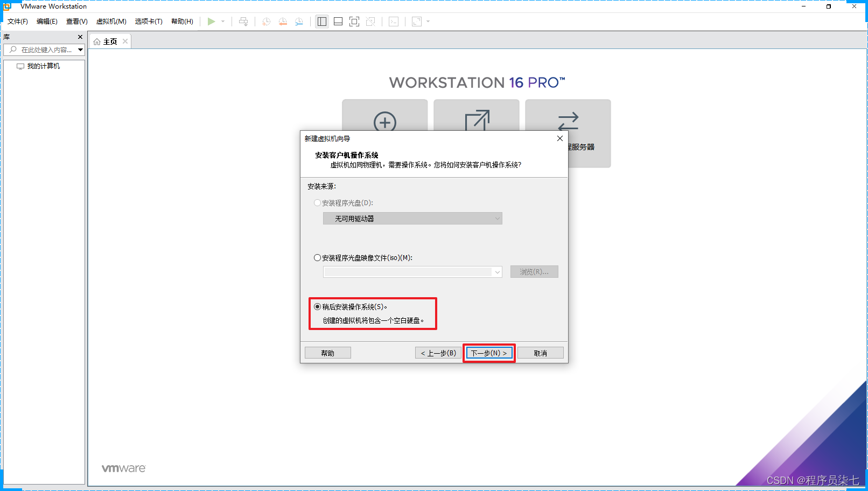
Task: Click the open virtual machine arrow icon
Action: (x=477, y=121)
